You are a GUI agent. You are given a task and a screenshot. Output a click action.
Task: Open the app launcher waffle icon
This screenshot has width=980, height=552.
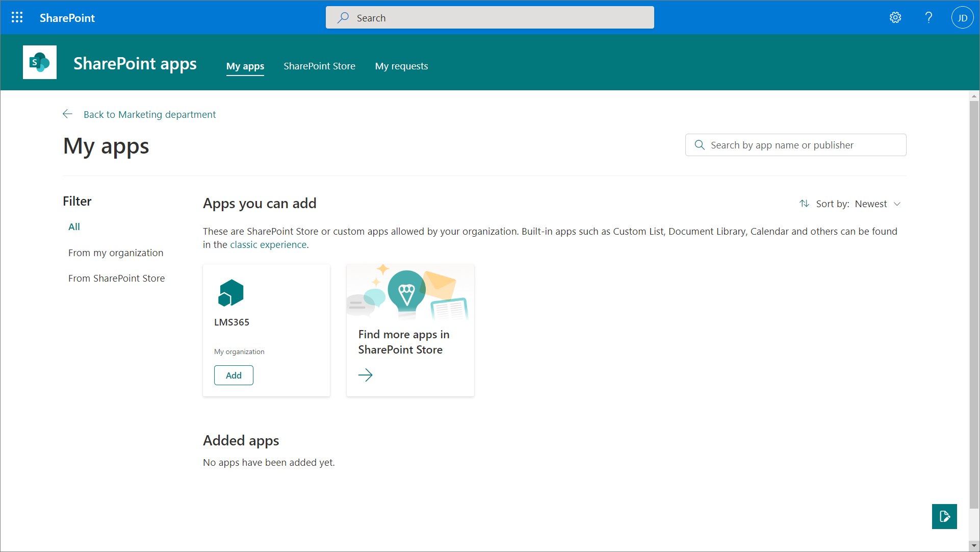(x=17, y=18)
